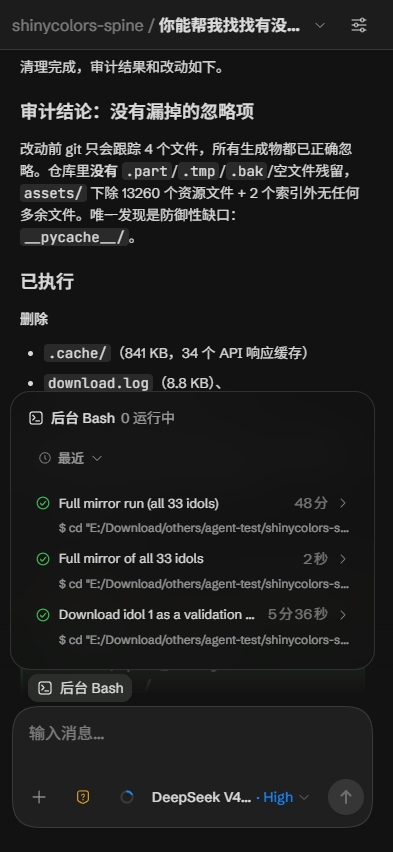This screenshot has height=852, width=393.
Task: Open the shinycolors-spine project link
Action: point(77,26)
